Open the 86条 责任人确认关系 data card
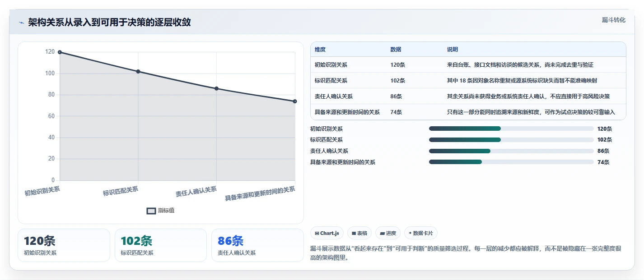This screenshot has width=644, height=280. tap(257, 245)
